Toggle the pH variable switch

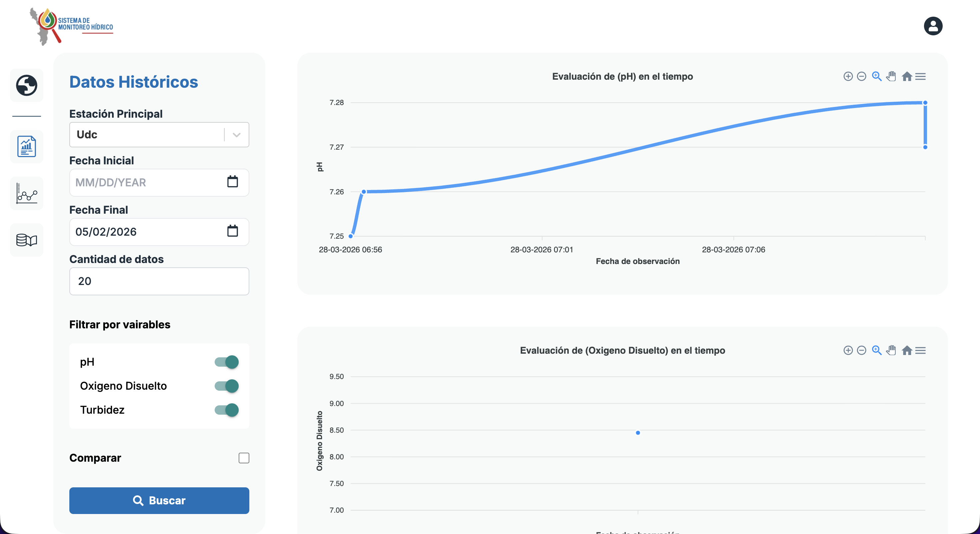pyautogui.click(x=227, y=362)
